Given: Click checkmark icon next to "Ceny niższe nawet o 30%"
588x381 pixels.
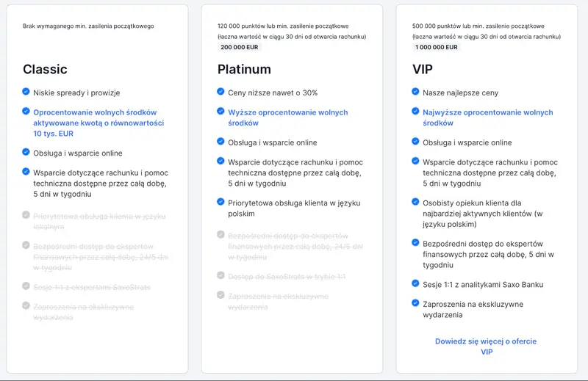Looking at the screenshot, I should (221, 92).
